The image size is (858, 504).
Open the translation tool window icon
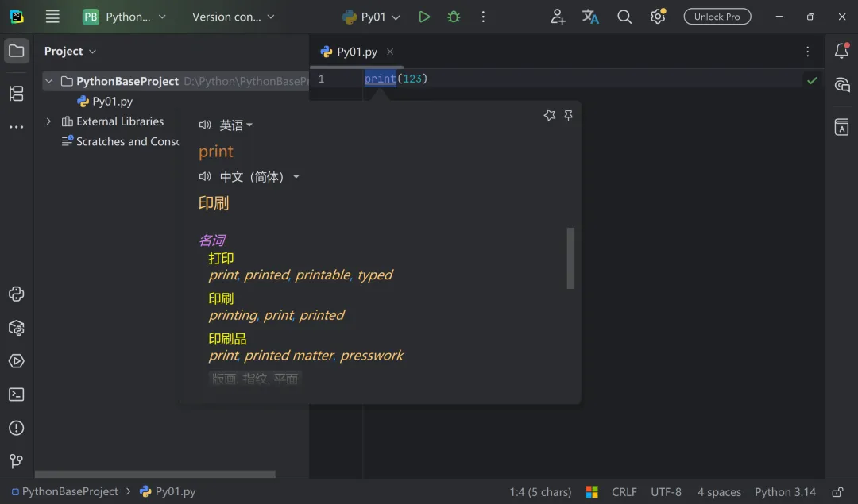pyautogui.click(x=841, y=127)
